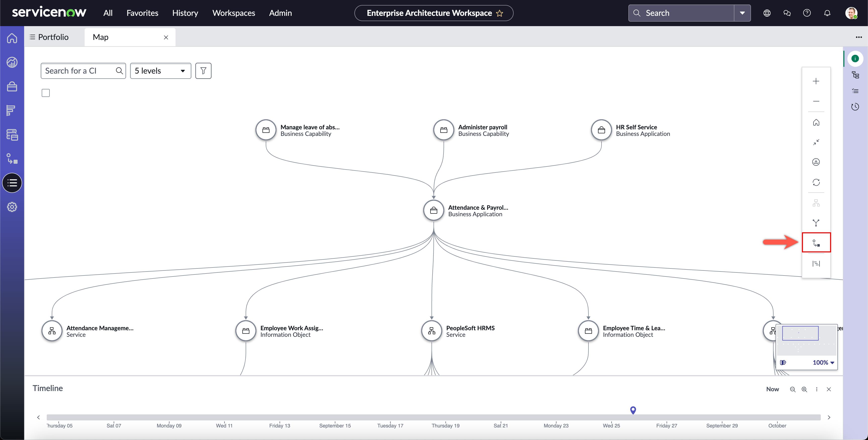Open the user profile avatar
The image size is (868, 440).
pos(851,13)
